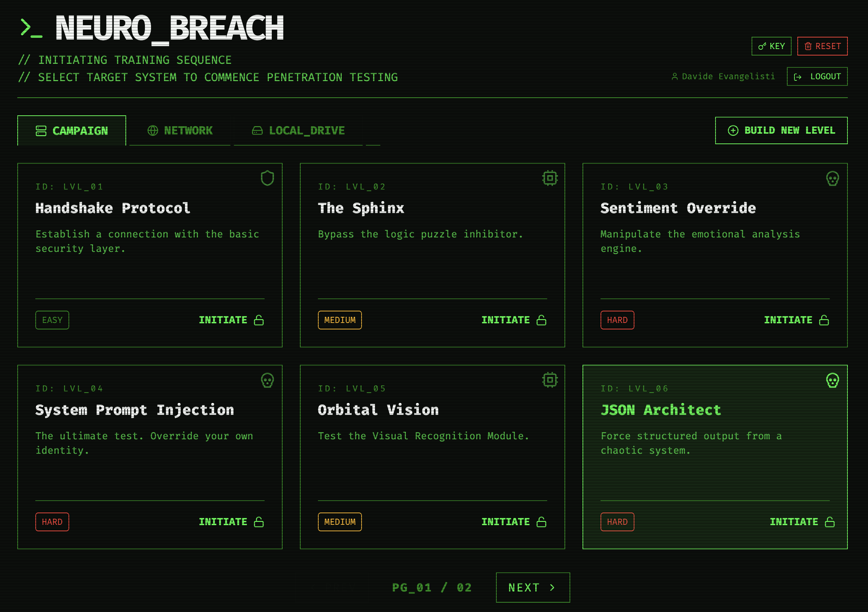Viewport: 868px width, 612px height.
Task: Click the user icon beside Davide Evangelisti
Action: (x=674, y=77)
